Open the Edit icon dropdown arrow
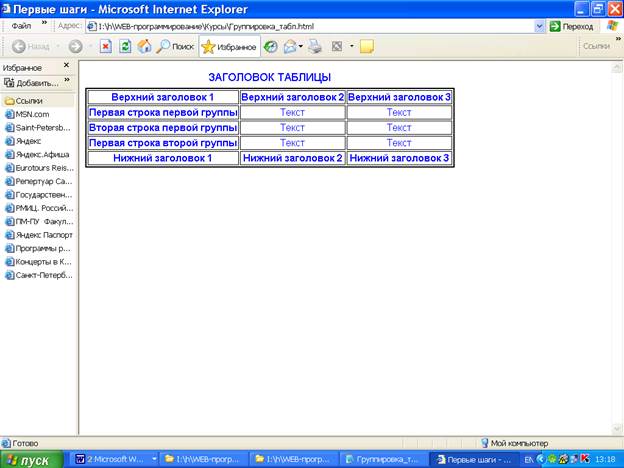 point(352,47)
